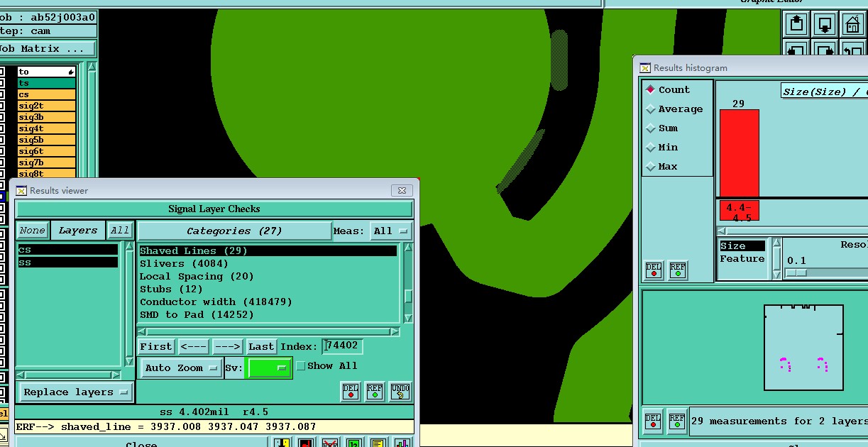Click the Last result button
868x447 pixels.
click(261, 346)
